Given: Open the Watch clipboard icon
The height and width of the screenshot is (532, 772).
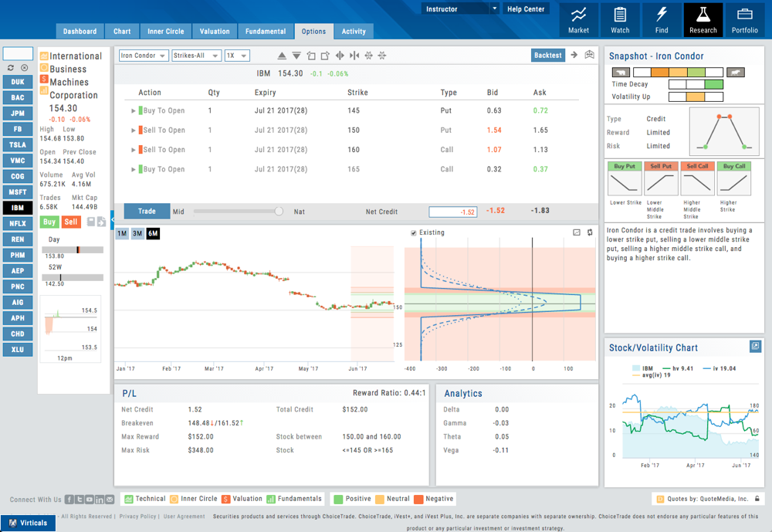Looking at the screenshot, I should 620,20.
